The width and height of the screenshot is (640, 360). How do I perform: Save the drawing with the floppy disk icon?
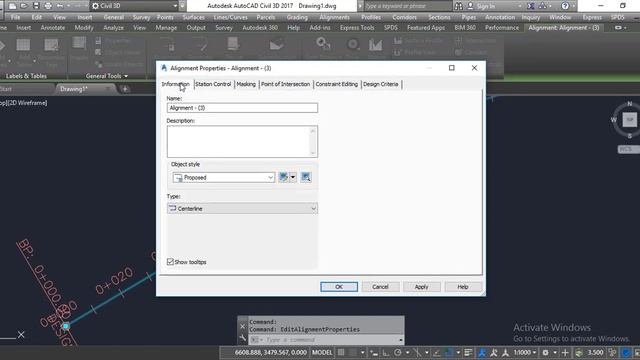(x=36, y=6)
